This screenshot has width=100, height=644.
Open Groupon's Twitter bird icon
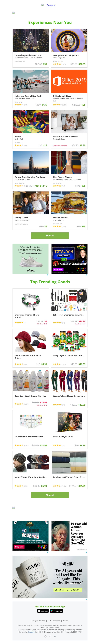pyautogui.click(x=55, y=636)
